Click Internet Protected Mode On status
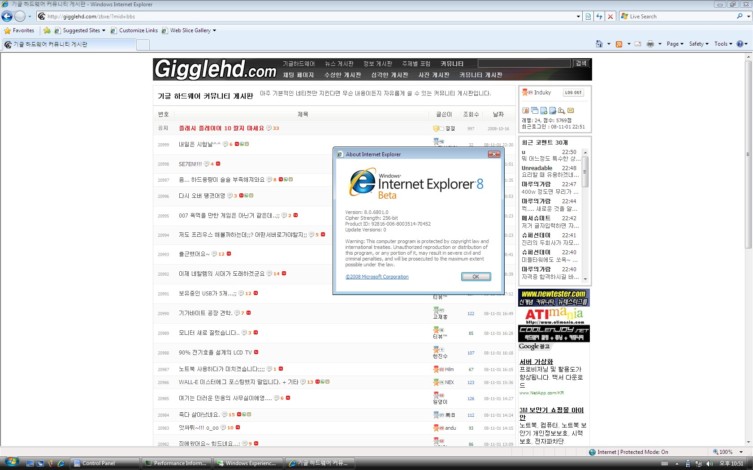 click(x=628, y=452)
